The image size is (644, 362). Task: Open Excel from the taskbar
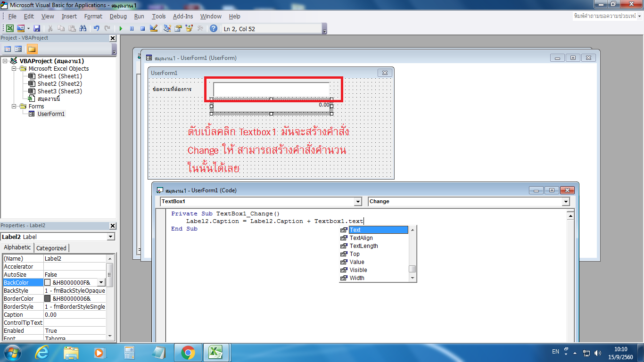tap(216, 352)
